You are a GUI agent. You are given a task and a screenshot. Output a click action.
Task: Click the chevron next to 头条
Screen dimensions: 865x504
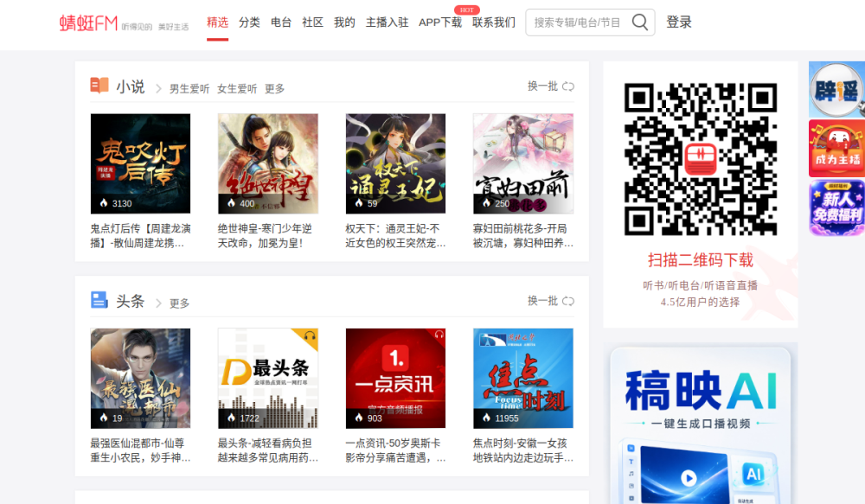pyautogui.click(x=158, y=303)
